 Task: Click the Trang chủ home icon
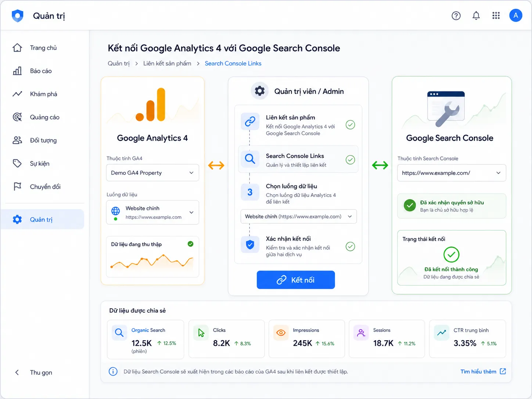point(17,48)
